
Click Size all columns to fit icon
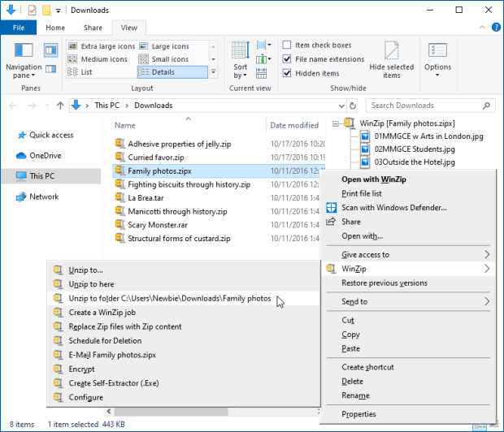point(261,73)
